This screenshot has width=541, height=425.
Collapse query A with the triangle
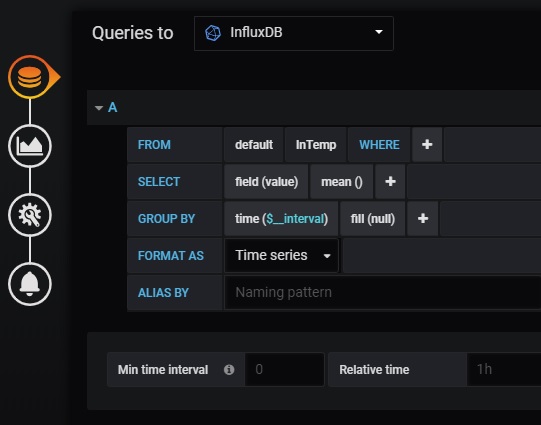click(x=99, y=108)
